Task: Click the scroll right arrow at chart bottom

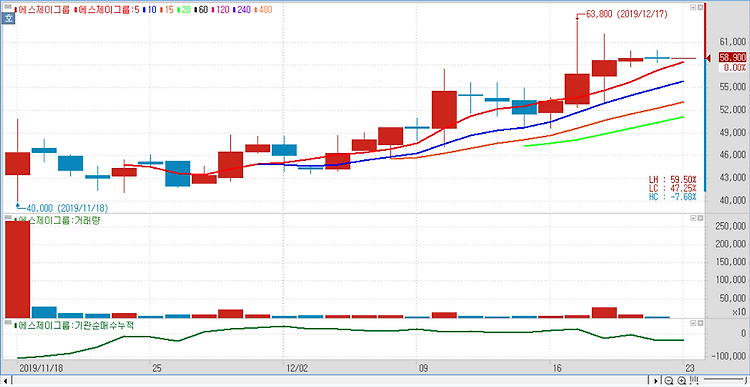Action: 656,381
